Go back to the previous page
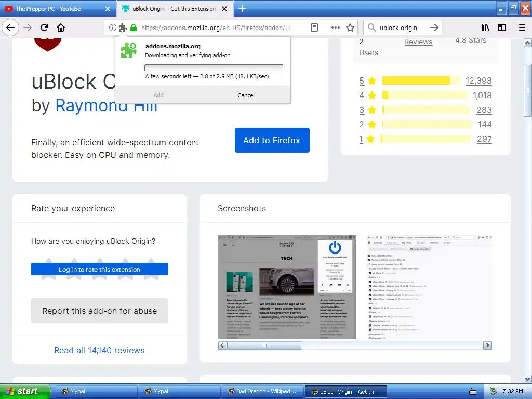 coord(10,28)
